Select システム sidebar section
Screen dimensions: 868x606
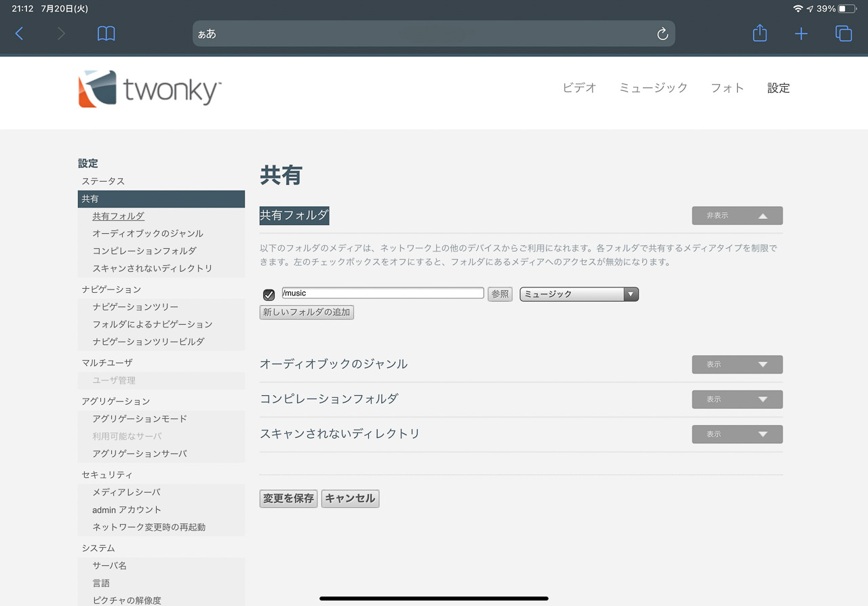tap(98, 548)
